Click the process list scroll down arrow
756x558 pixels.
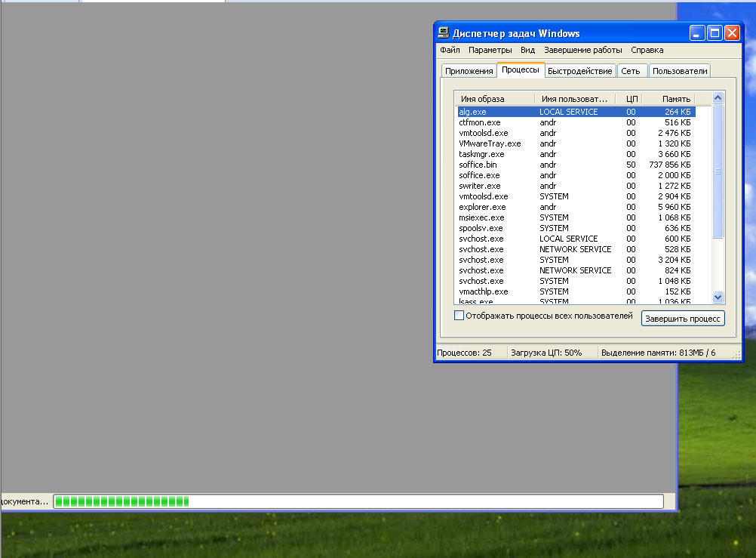tap(718, 297)
